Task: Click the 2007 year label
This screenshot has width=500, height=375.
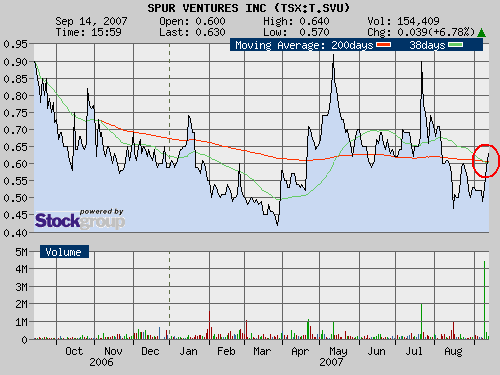Action: (x=331, y=362)
